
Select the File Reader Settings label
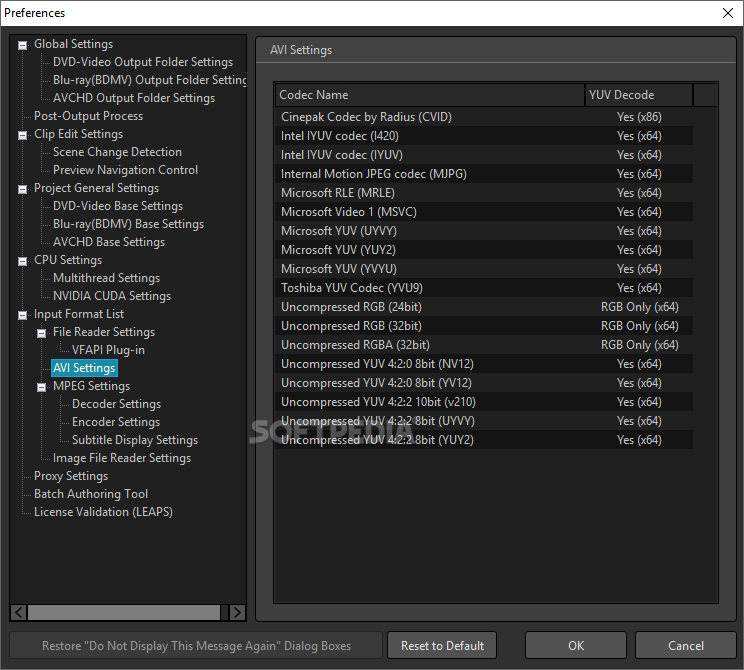click(104, 333)
